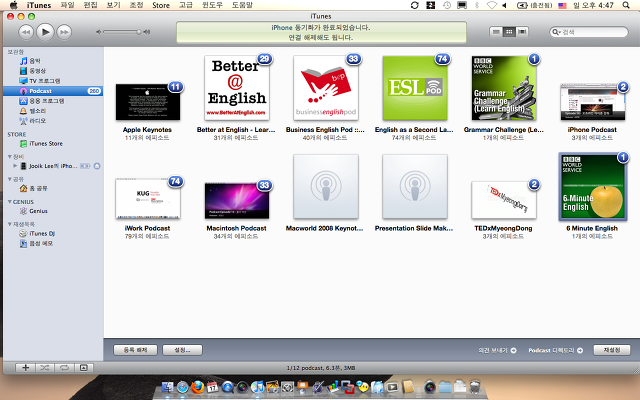640x400 pixels.
Task: Click the Play button
Action: pos(45,32)
